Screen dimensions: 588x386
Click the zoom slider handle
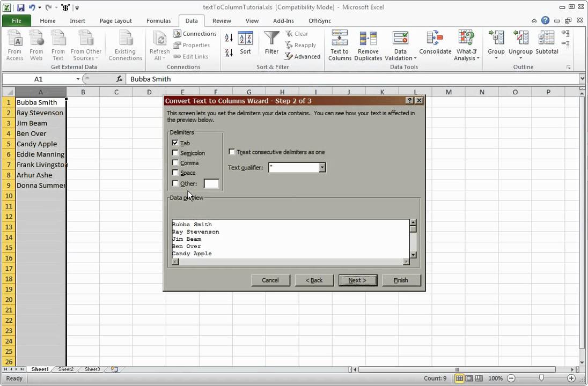[541, 378]
